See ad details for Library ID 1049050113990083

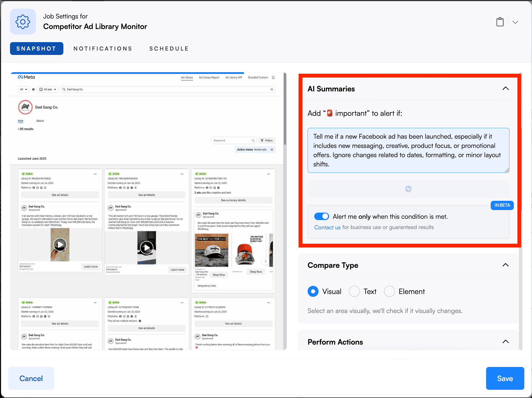(x=60, y=324)
